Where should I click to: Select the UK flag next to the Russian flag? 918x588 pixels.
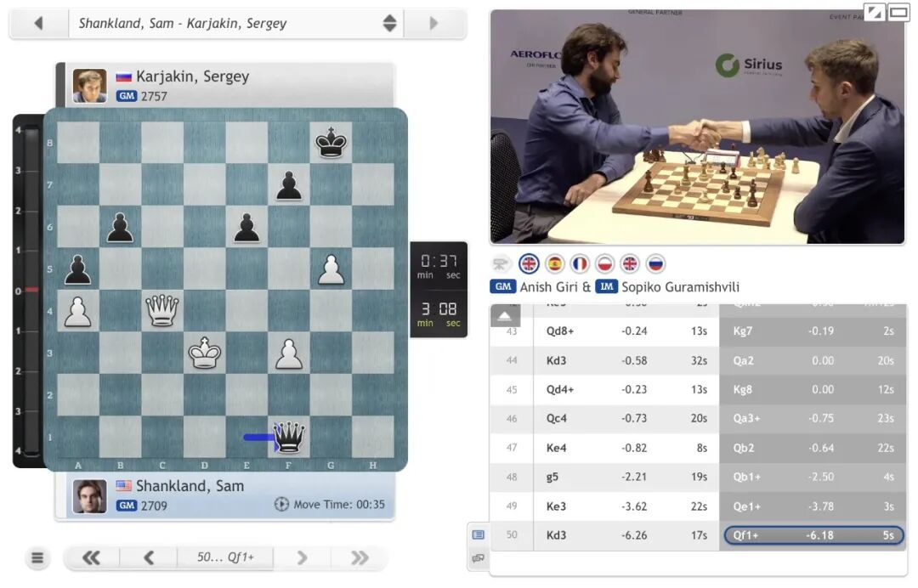point(630,264)
